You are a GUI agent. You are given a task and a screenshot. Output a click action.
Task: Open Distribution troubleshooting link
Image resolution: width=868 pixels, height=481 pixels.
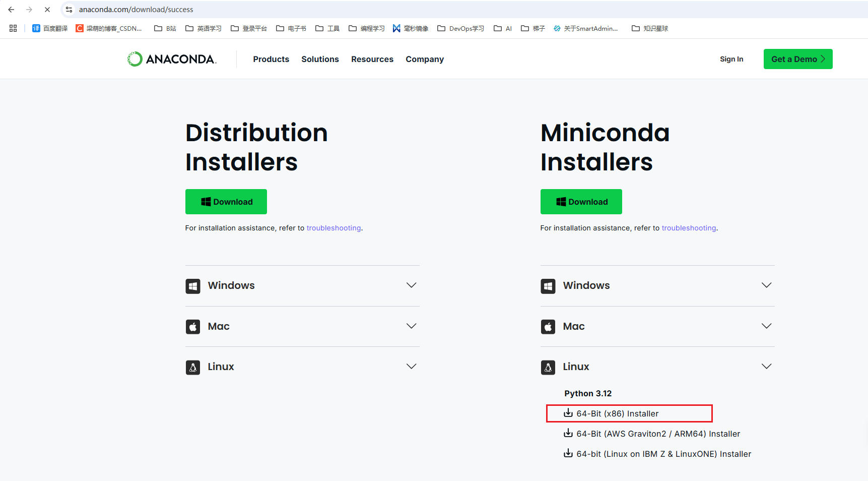pyautogui.click(x=333, y=228)
